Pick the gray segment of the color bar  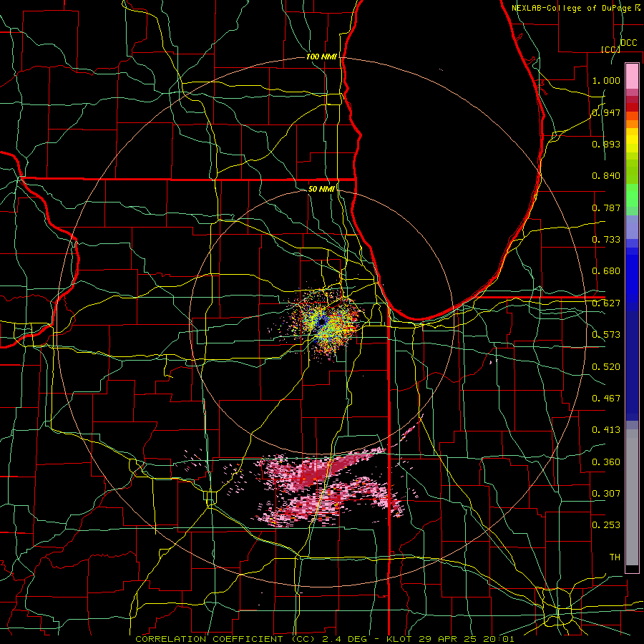point(632,497)
